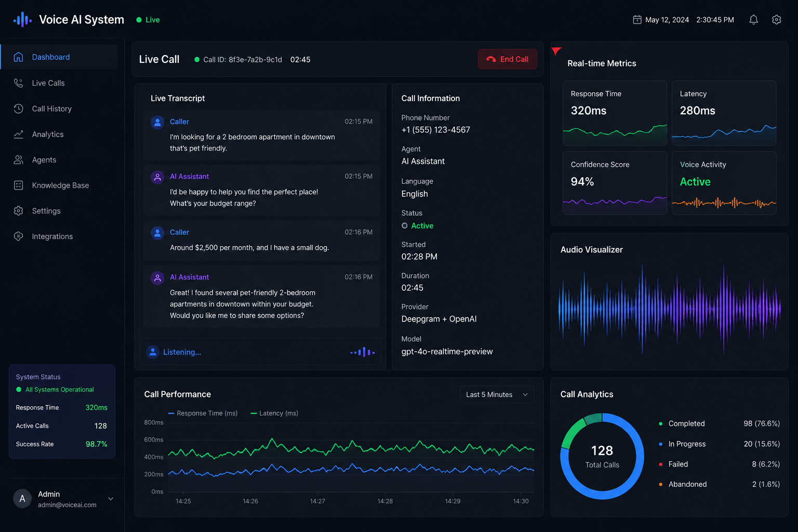Click the Call ID 8f3e-7a2b-9c1d text
This screenshot has width=798, height=532.
(243, 60)
